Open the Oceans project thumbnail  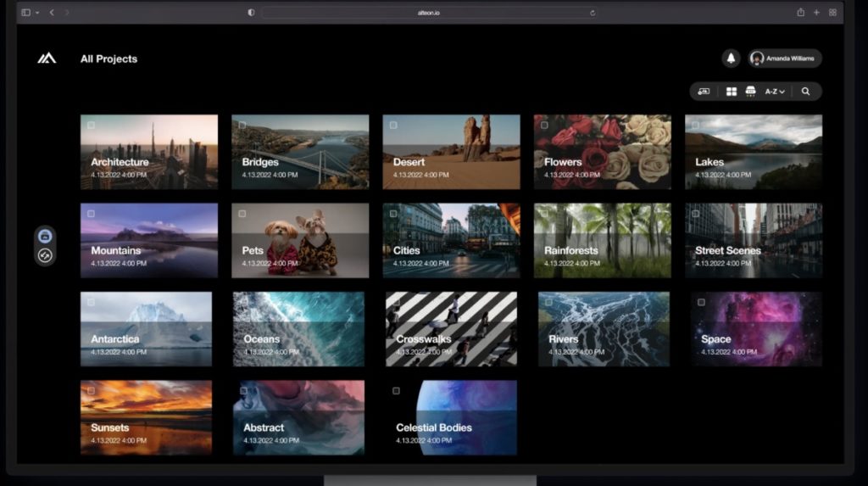coord(298,329)
